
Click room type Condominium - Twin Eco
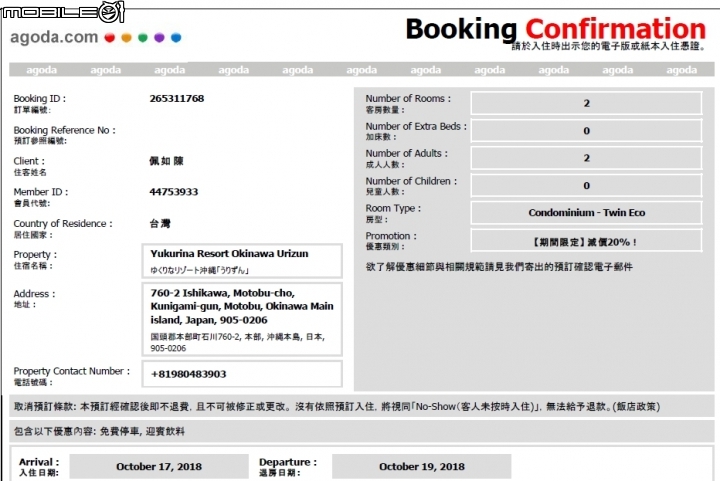(x=586, y=213)
